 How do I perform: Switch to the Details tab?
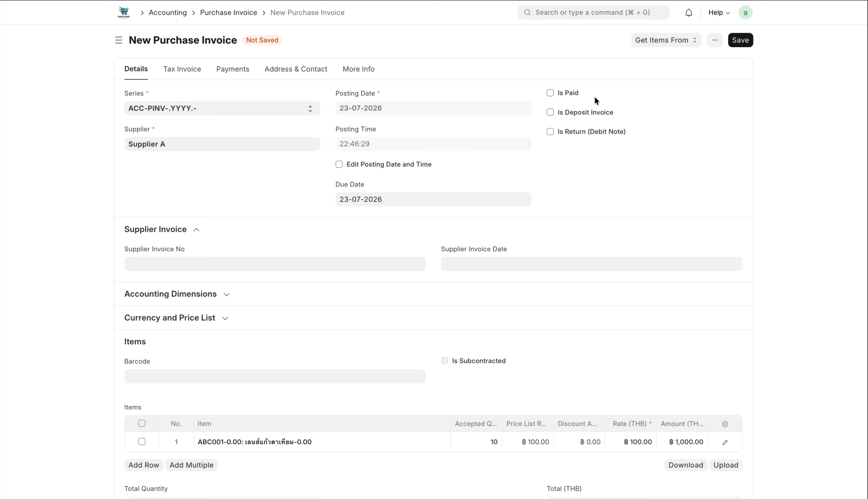pyautogui.click(x=136, y=69)
